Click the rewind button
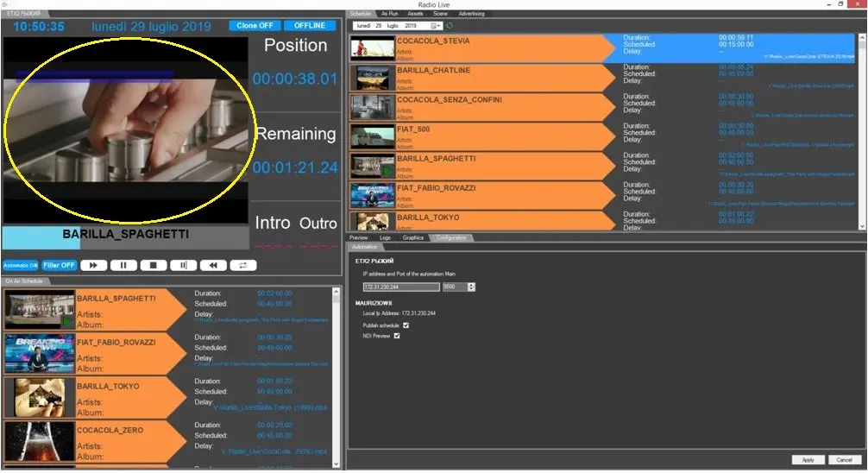This screenshot has width=868, height=473. pos(214,266)
